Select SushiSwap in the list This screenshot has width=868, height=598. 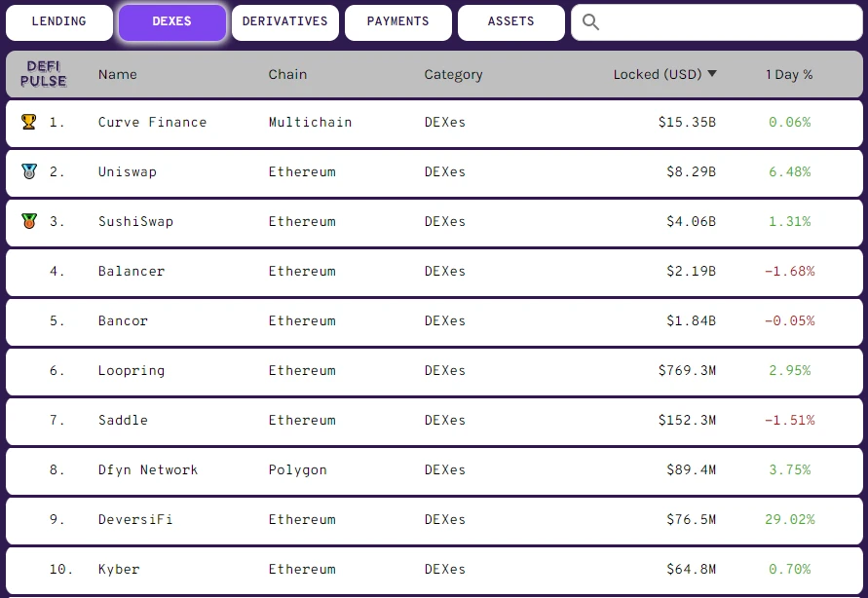135,222
